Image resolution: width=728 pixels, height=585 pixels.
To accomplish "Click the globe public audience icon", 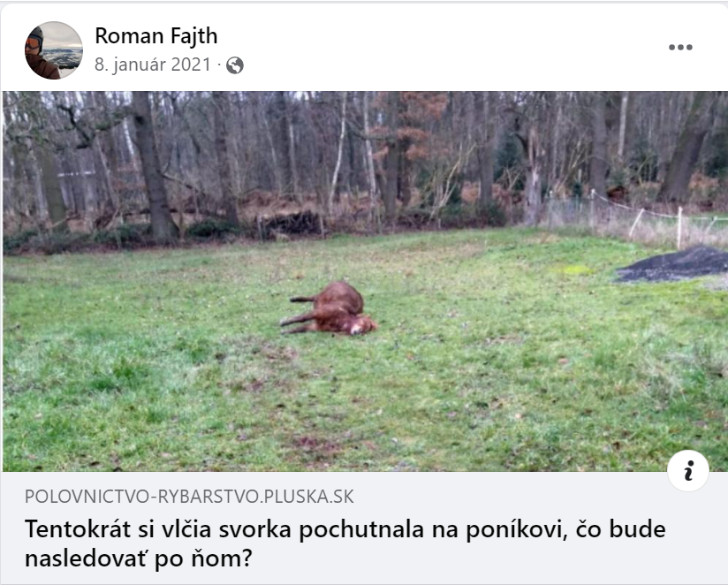I will pos(235,65).
